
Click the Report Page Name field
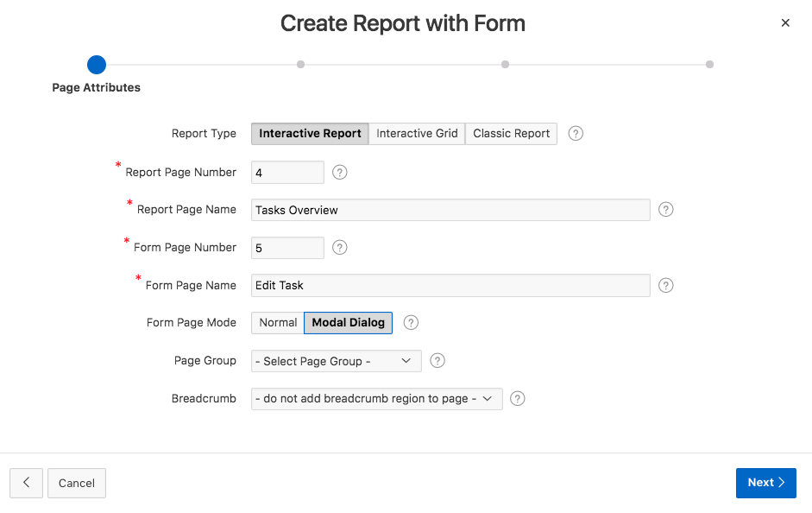pyautogui.click(x=450, y=210)
